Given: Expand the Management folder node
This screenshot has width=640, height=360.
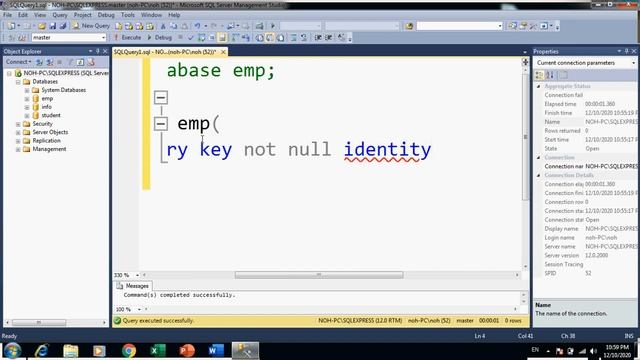Looking at the screenshot, I should coord(18,149).
